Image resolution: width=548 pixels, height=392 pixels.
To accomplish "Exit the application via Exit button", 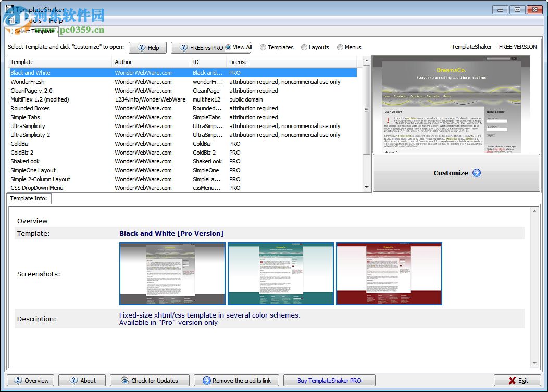I will [x=518, y=381].
